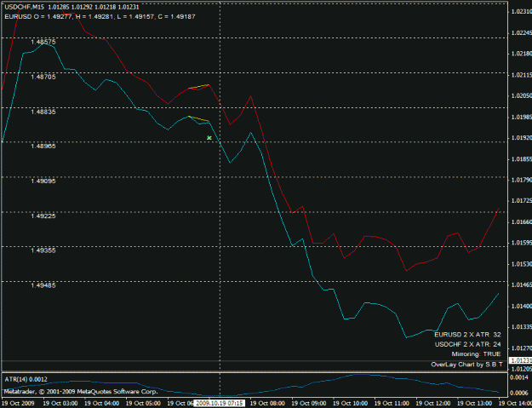This screenshot has width=532, height=408.
Task: Click the crosshair time label 2009.10.19 07:15
Action: 219,403
